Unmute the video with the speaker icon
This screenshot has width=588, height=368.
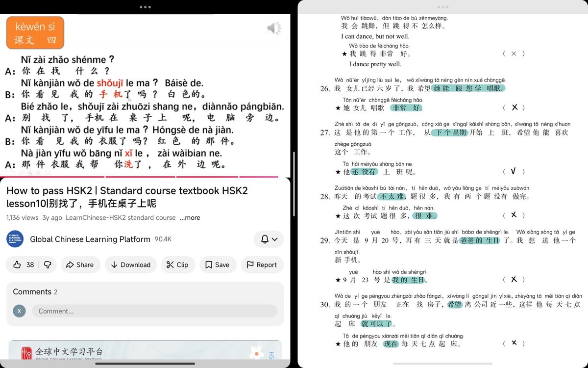(274, 28)
